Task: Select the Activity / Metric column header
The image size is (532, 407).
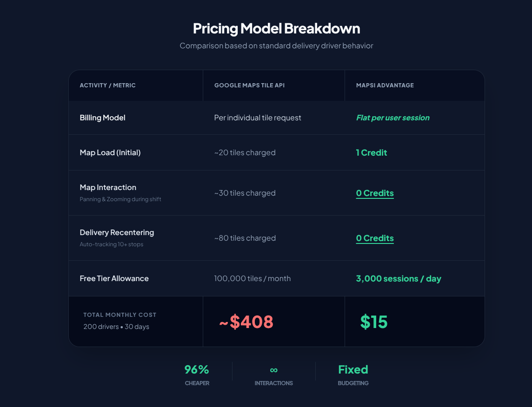Action: (107, 85)
